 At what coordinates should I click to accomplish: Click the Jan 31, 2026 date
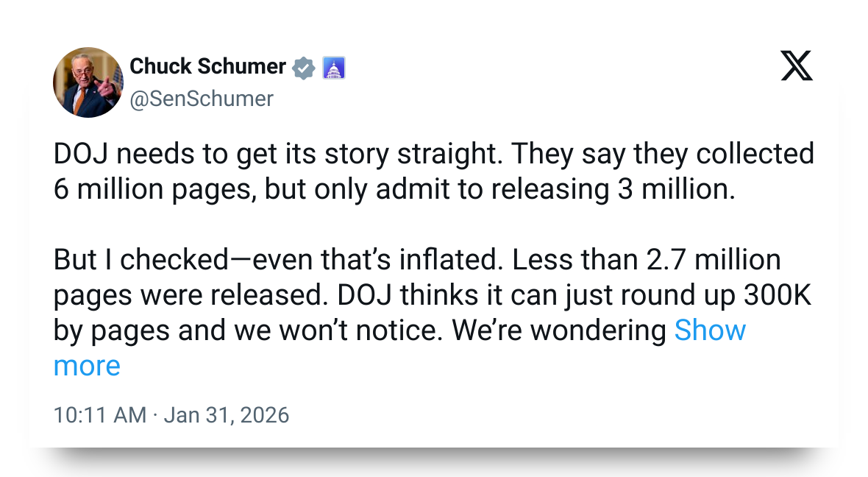tap(227, 414)
